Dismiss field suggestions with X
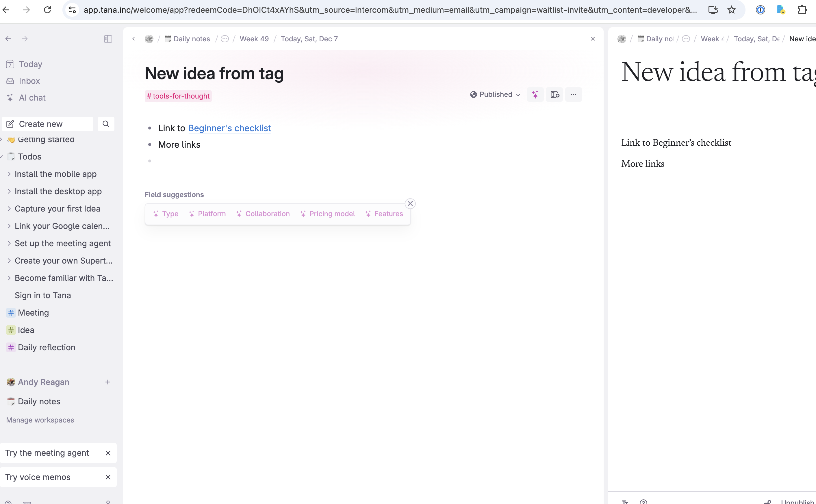The width and height of the screenshot is (816, 504). click(x=410, y=204)
